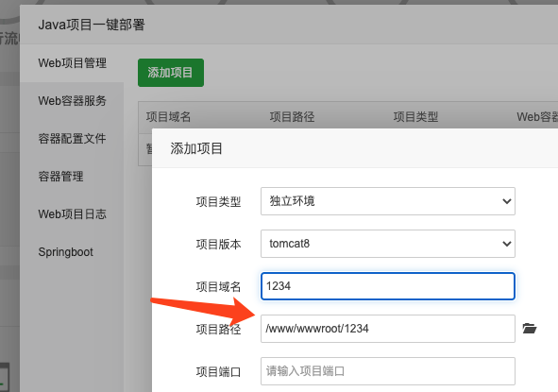Click the 项目路径 table column header
This screenshot has width=558, height=392.
coord(292,117)
